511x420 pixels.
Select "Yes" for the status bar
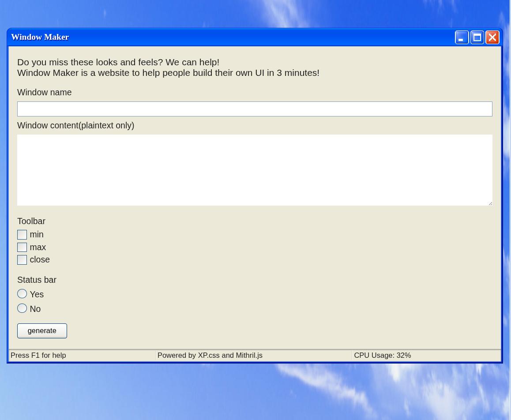[x=22, y=294]
